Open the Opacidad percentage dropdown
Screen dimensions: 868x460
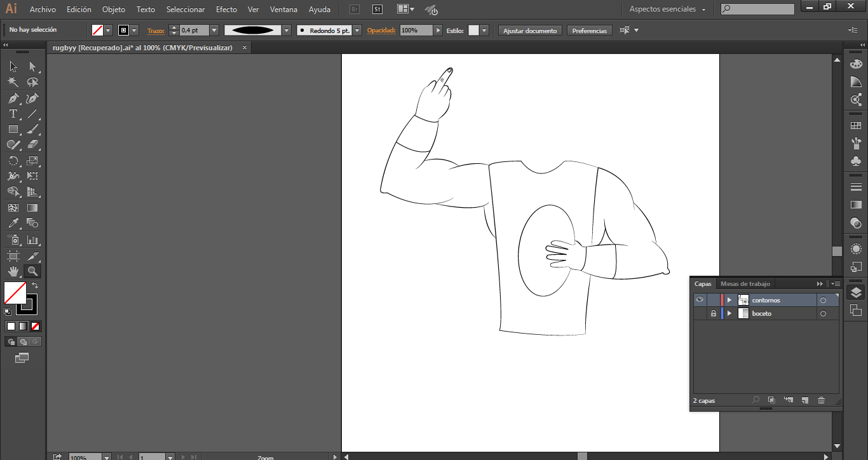pyautogui.click(x=438, y=30)
